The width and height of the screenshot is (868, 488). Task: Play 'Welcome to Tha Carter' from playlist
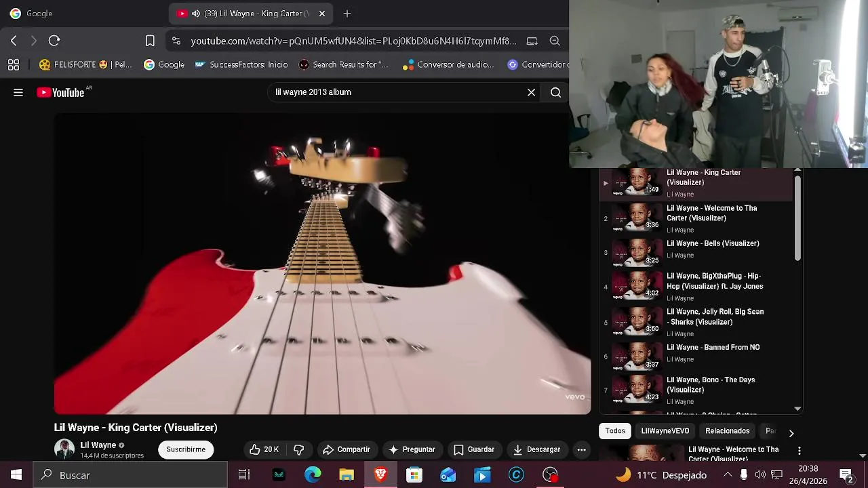[696, 219]
